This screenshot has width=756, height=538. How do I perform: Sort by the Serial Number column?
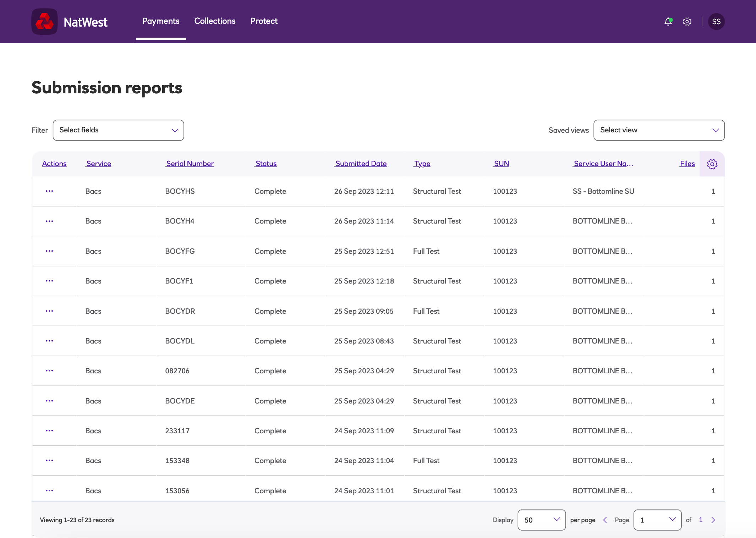pos(190,164)
